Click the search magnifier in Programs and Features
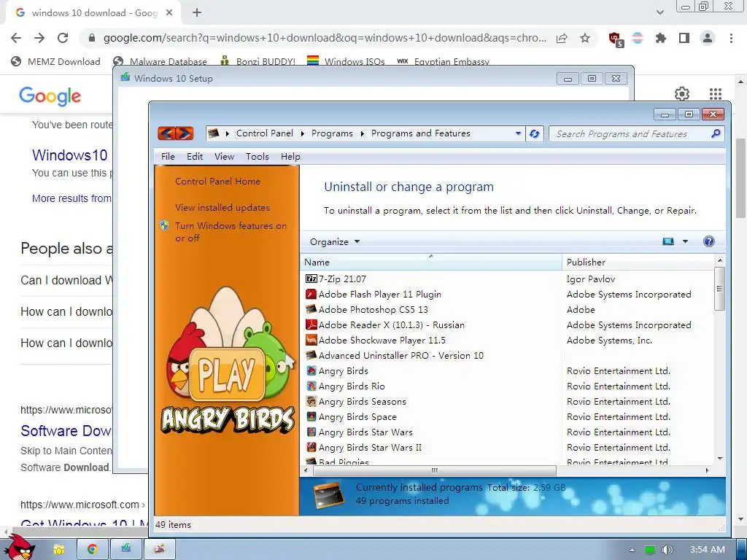The image size is (747, 560). [716, 134]
